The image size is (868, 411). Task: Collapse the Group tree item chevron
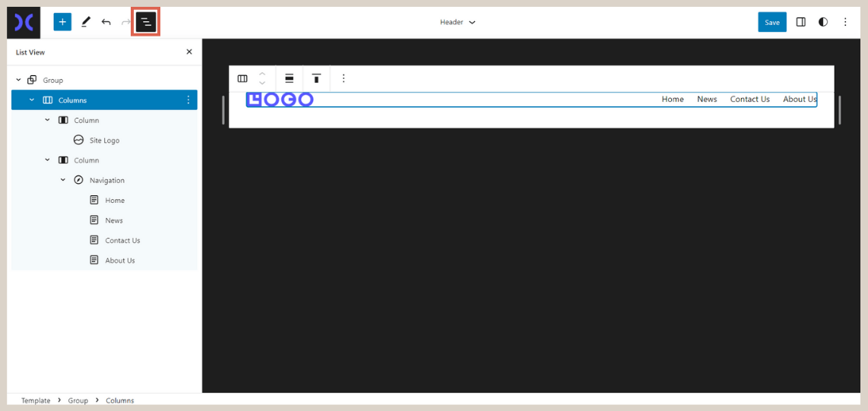click(18, 80)
